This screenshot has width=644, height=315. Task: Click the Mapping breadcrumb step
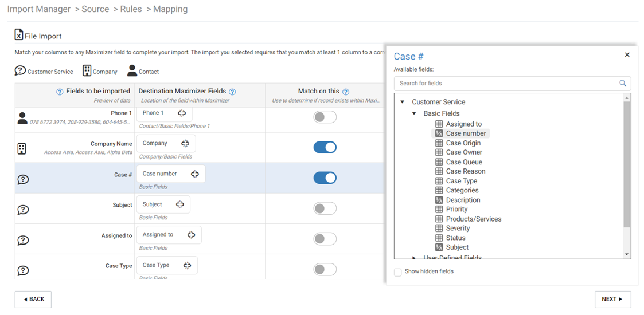(170, 9)
